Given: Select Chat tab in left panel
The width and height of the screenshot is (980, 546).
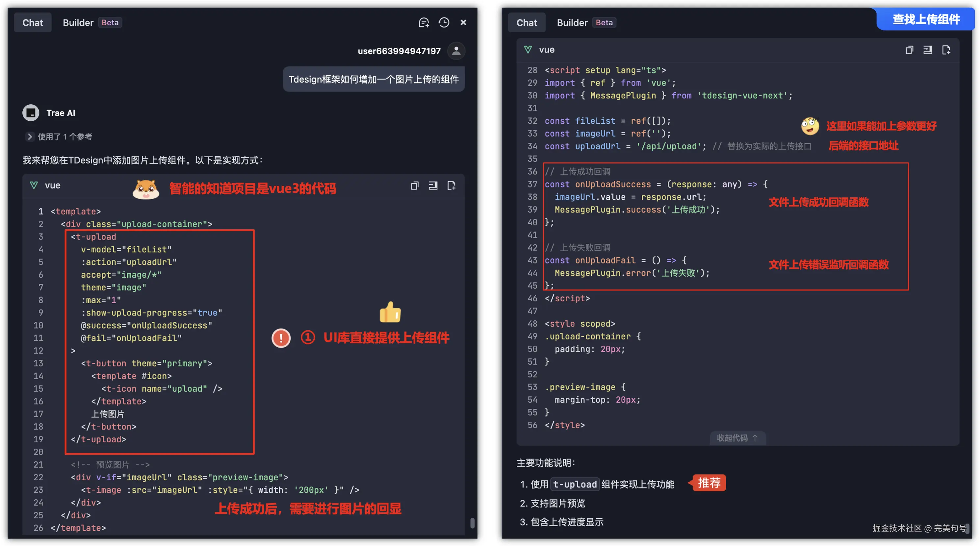Looking at the screenshot, I should [x=33, y=22].
